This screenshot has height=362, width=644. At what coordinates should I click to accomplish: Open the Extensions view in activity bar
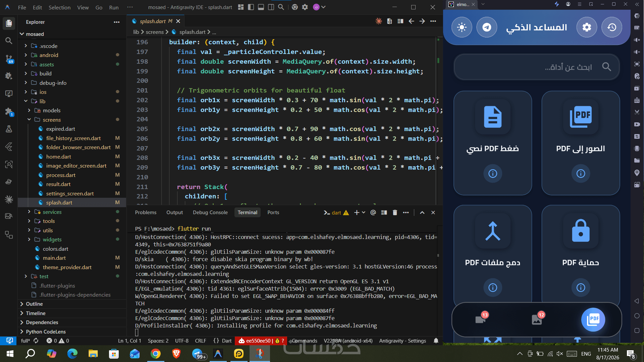(x=9, y=112)
